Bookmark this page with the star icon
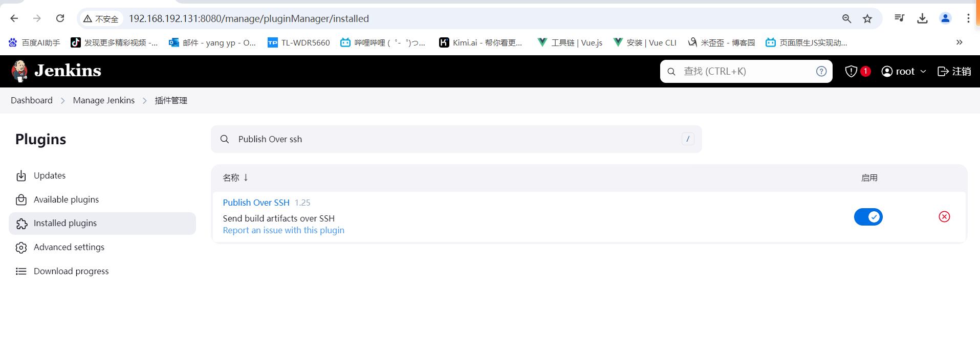Screen dimensions: 980x356 pos(867,19)
